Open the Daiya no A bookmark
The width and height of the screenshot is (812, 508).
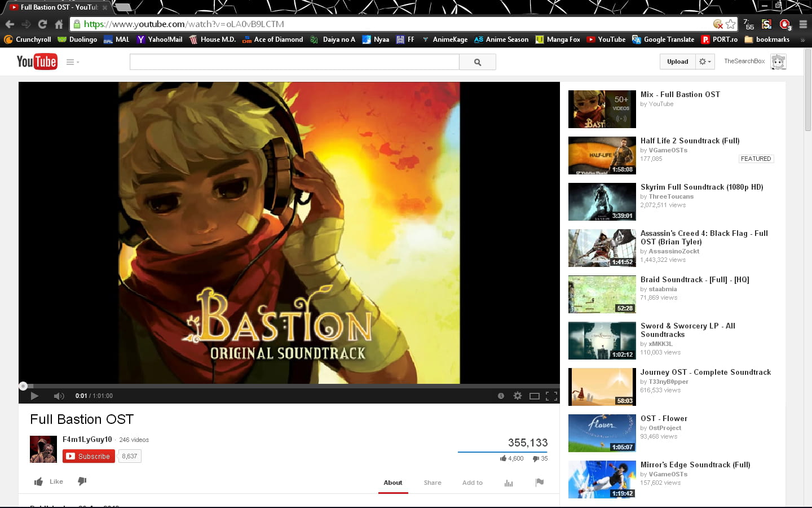click(333, 40)
